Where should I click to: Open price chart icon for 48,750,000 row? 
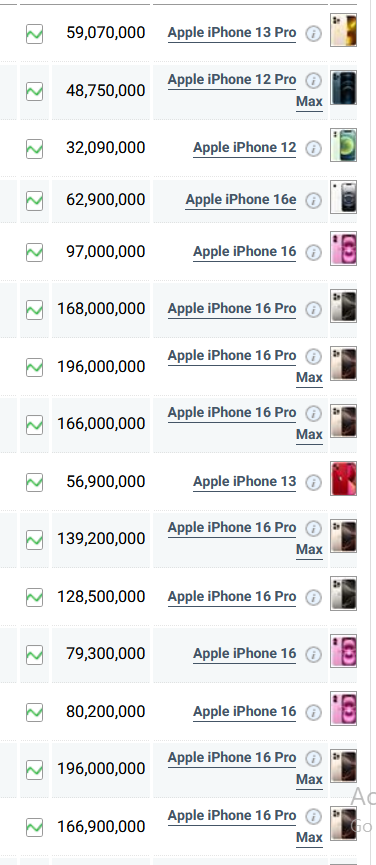point(34,92)
